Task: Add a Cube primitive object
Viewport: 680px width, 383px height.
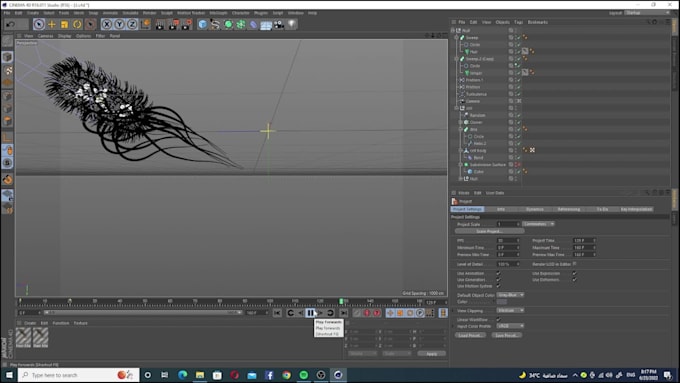Action: 203,25
